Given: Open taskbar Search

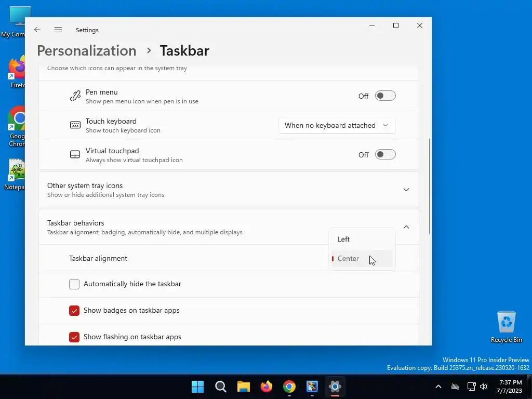Looking at the screenshot, I should click(220, 387).
